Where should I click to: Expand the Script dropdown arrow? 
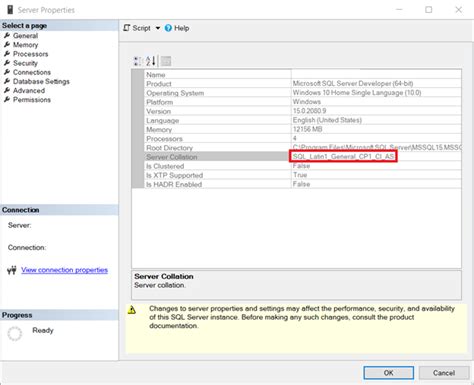(158, 28)
